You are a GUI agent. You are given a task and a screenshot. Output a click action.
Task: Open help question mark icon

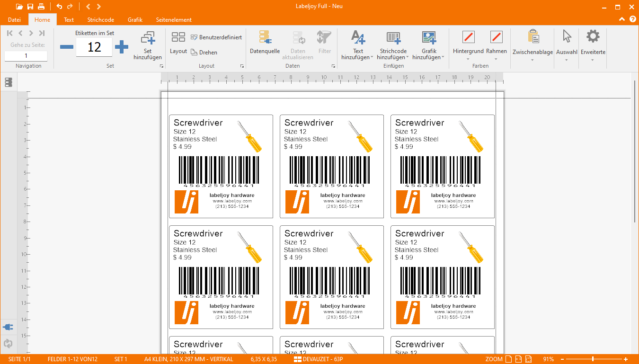(x=633, y=19)
